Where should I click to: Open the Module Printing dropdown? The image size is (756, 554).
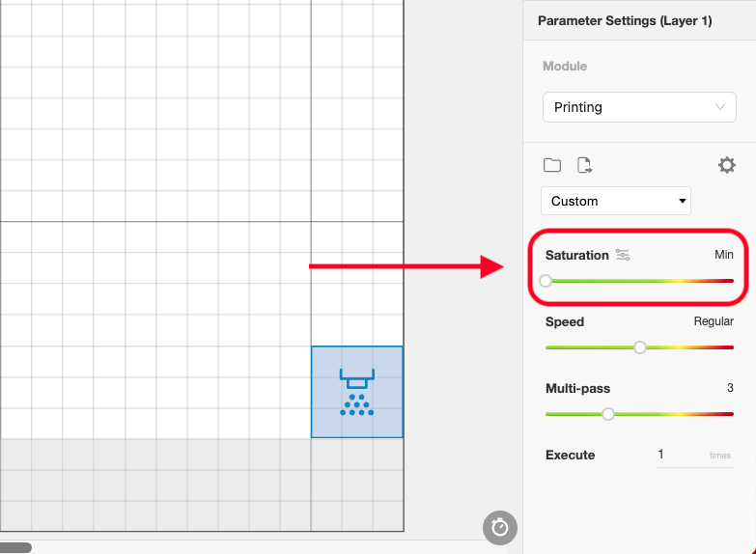point(639,107)
